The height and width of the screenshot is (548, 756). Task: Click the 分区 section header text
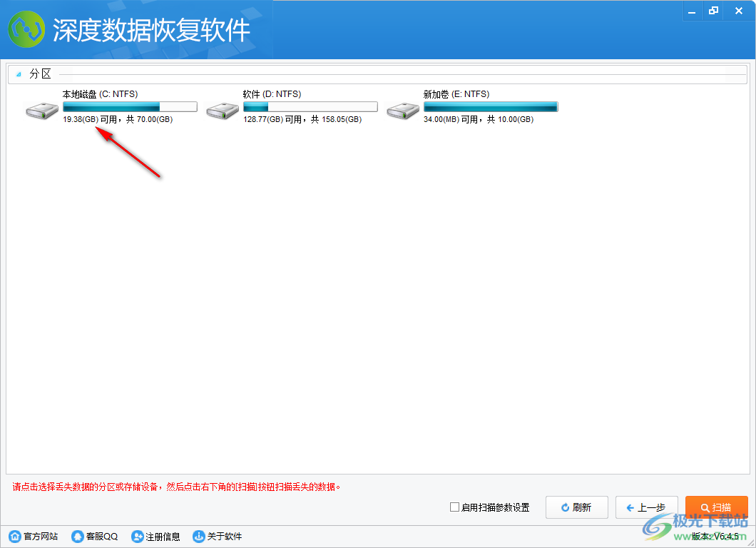coord(40,73)
